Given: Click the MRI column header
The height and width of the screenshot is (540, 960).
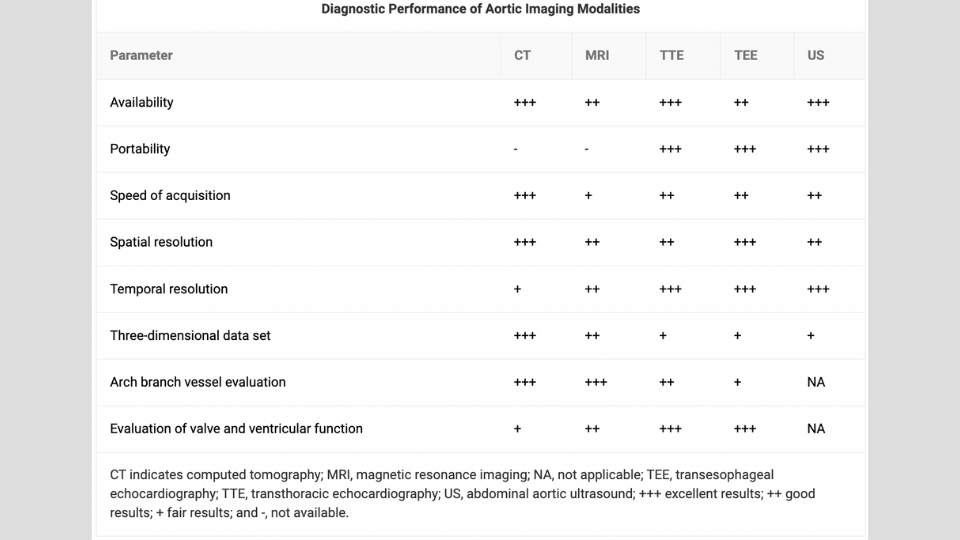Looking at the screenshot, I should (597, 56).
